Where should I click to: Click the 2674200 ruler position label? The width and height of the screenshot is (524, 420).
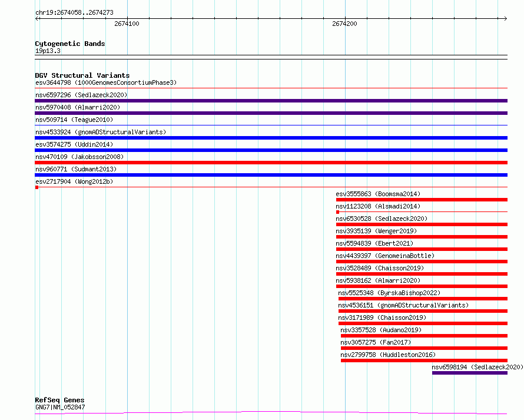(344, 24)
